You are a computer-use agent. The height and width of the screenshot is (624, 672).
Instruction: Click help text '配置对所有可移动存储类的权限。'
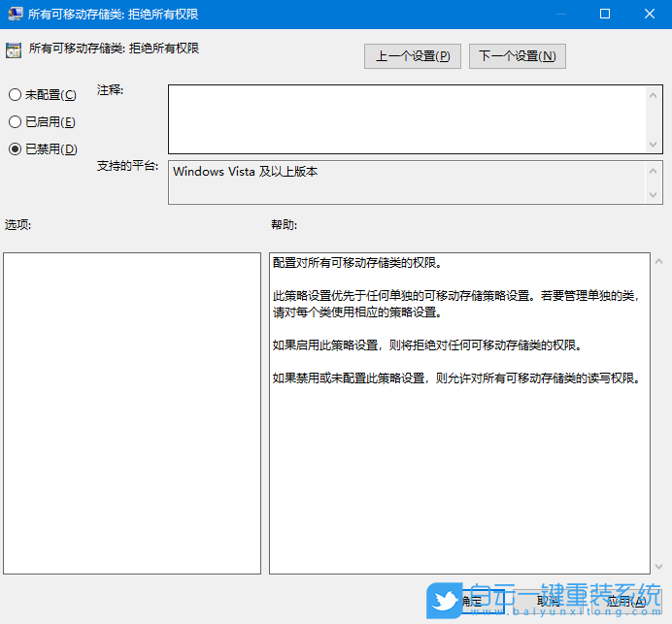pyautogui.click(x=357, y=263)
